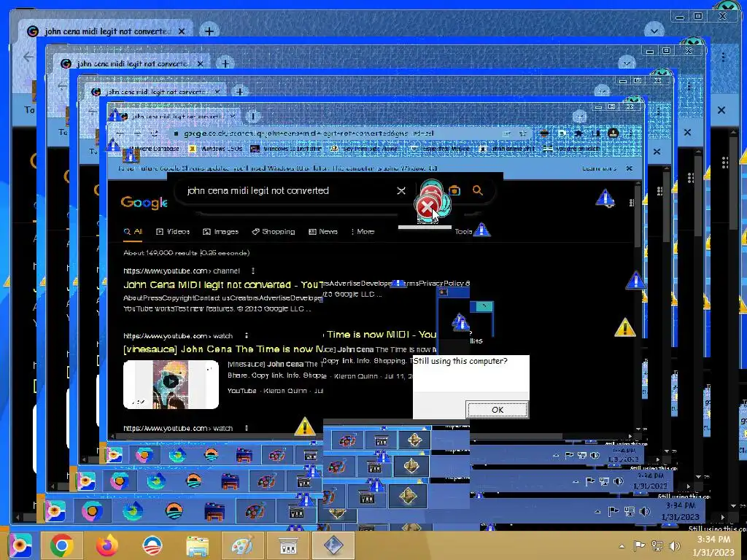
Task: Open Firefox from the bottom taskbar
Action: [x=107, y=545]
